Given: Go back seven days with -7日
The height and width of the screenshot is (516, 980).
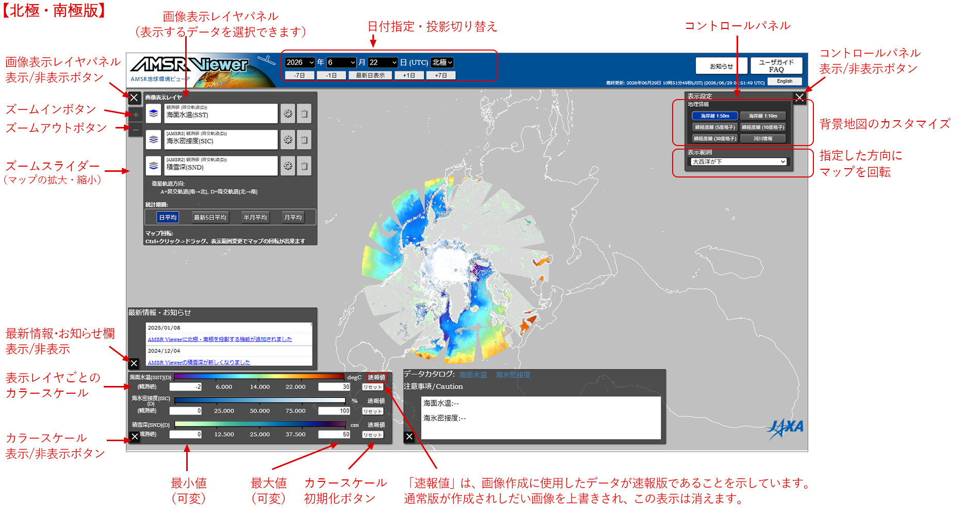Looking at the screenshot, I should coord(300,75).
